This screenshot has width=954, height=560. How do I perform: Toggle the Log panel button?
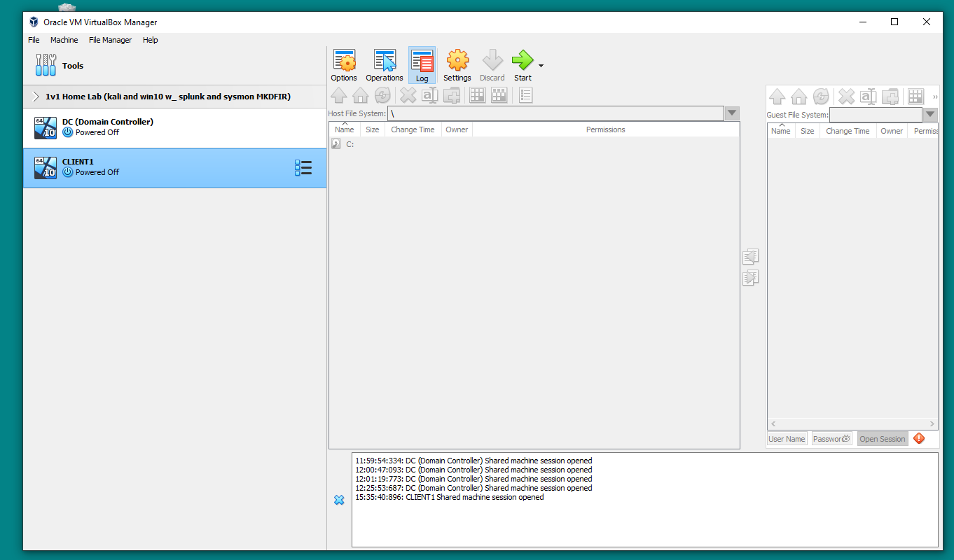pyautogui.click(x=422, y=65)
